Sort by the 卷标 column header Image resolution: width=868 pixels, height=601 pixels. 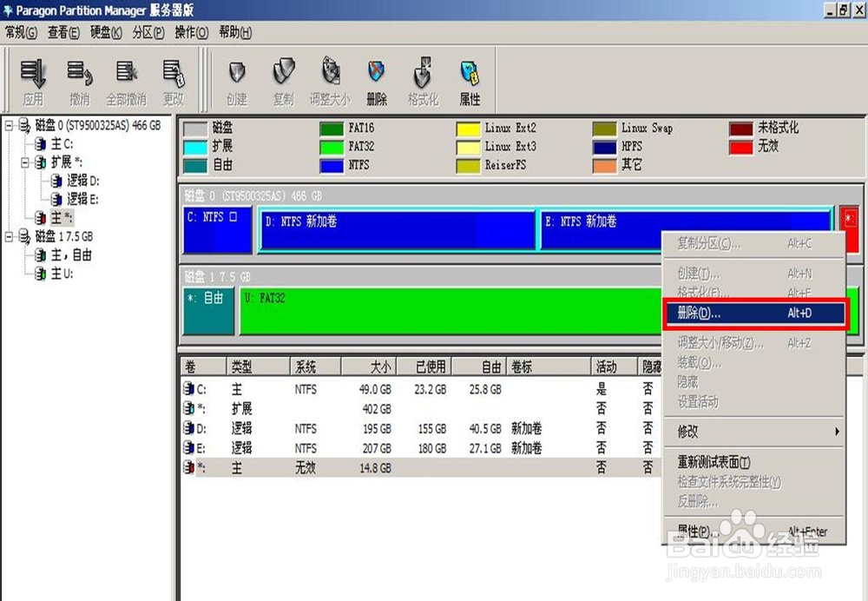coord(549,367)
